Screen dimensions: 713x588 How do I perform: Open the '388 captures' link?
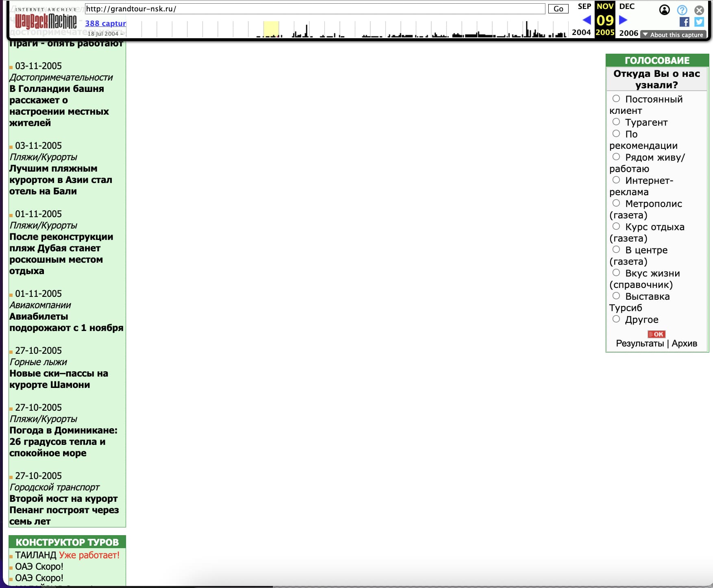pyautogui.click(x=106, y=23)
